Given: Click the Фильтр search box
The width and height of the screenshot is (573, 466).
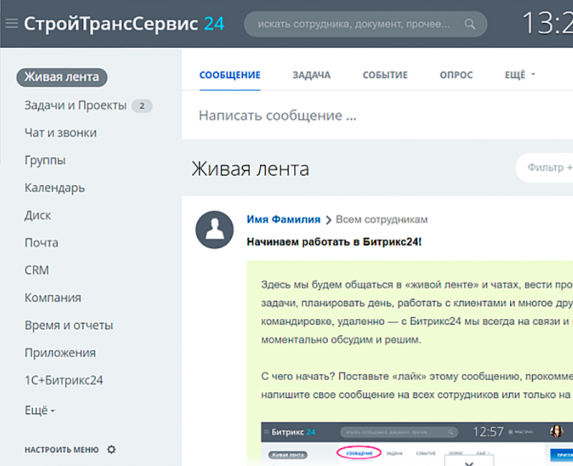Looking at the screenshot, I should 544,167.
